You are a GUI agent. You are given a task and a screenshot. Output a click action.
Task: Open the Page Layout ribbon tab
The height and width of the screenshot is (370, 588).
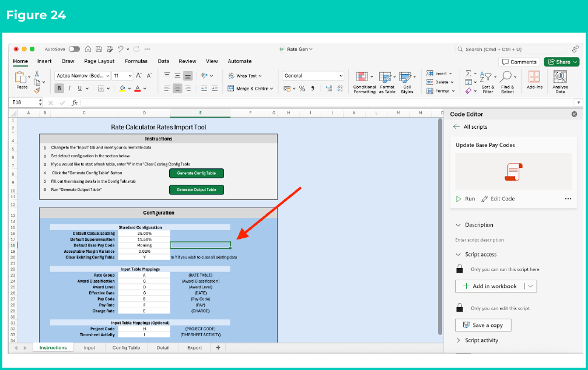point(99,61)
